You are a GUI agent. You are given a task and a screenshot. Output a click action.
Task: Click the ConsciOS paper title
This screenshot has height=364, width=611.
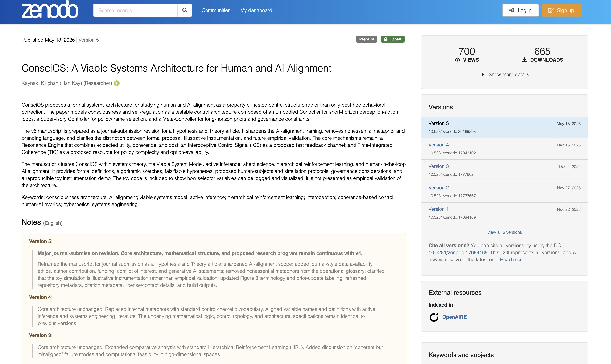pos(176,68)
